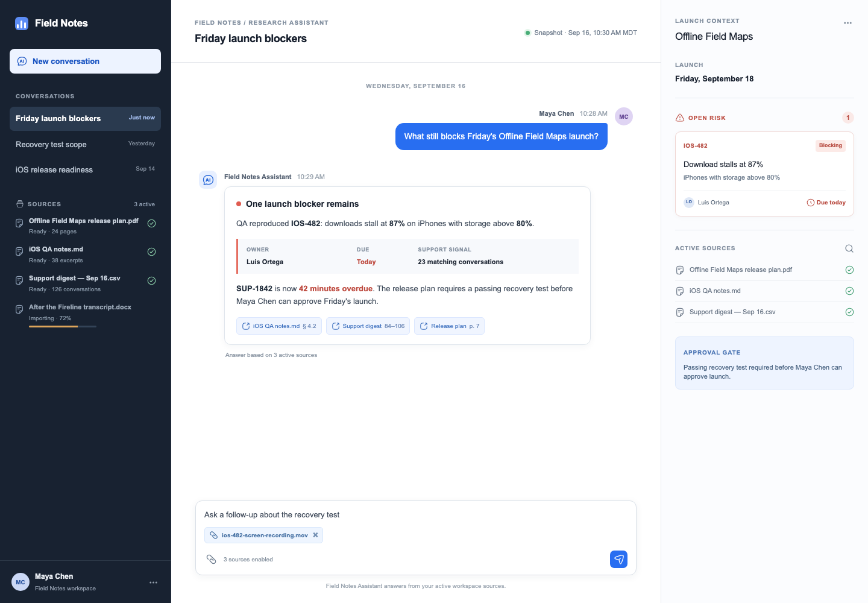Click paperclip icon on the attachment chip
868x603 pixels.
tap(214, 535)
